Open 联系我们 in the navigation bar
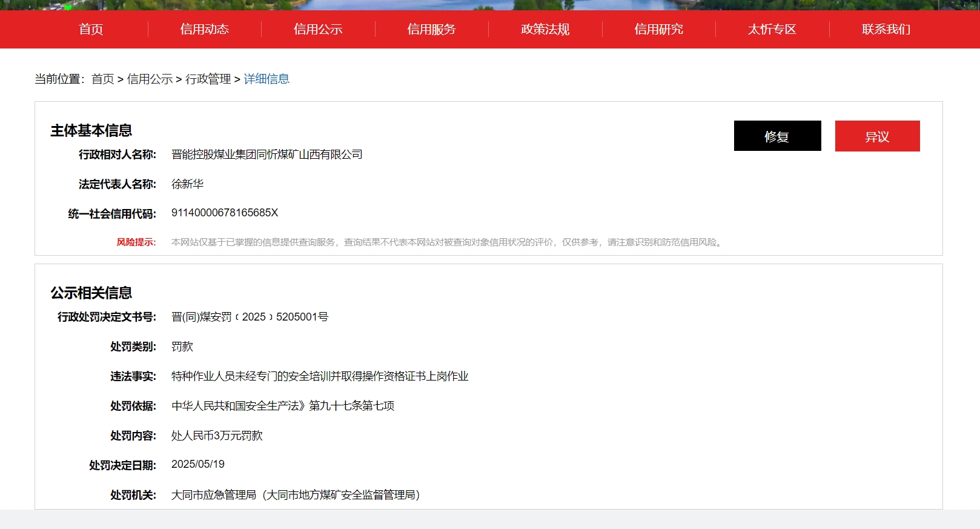The height and width of the screenshot is (529, 980). (x=886, y=29)
